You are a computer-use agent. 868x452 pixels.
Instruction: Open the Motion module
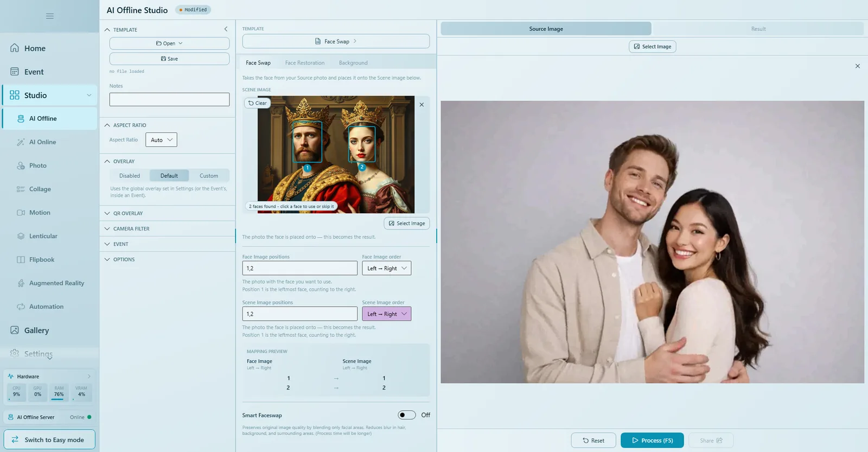tap(49, 213)
